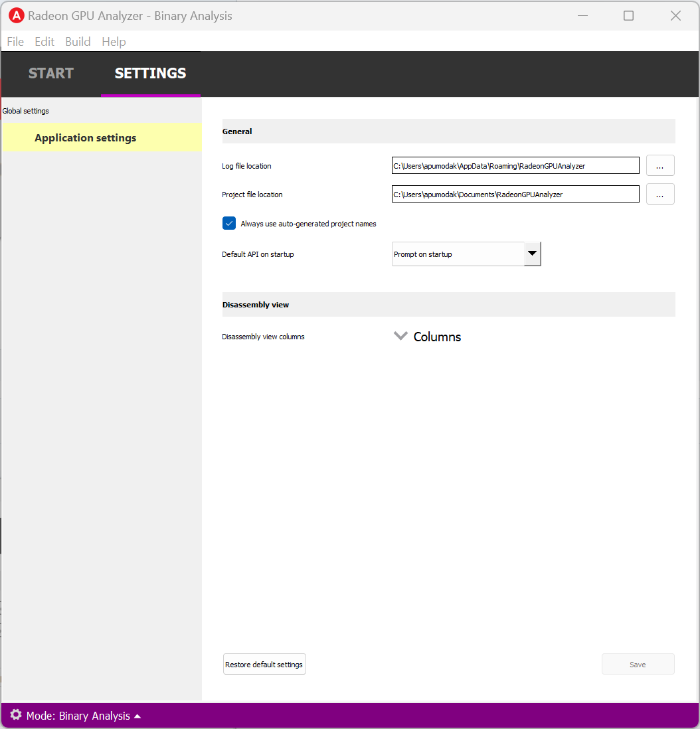Open the Edit menu

(x=44, y=42)
